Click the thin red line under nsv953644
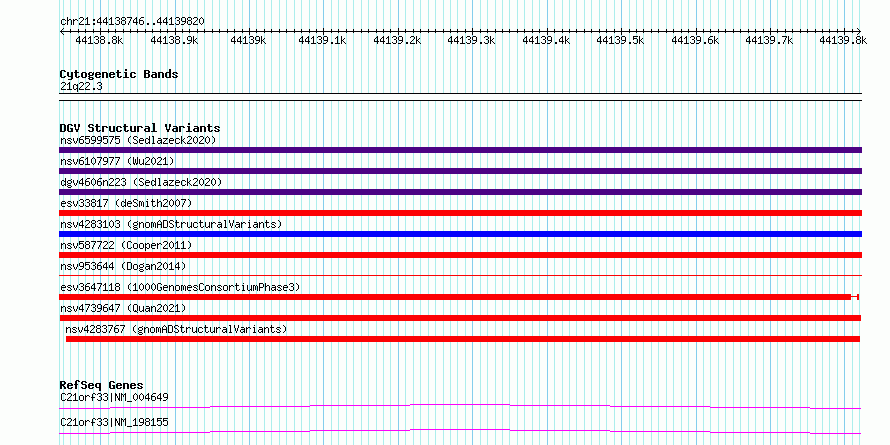This screenshot has width=890, height=445. [x=460, y=275]
